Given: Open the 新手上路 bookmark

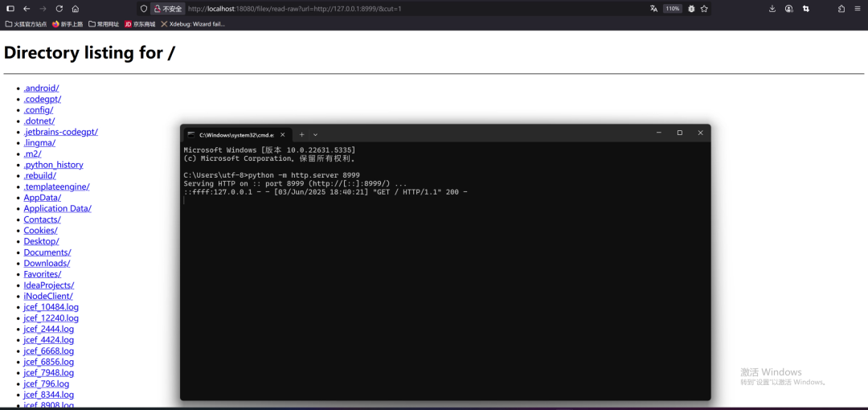Looking at the screenshot, I should [x=67, y=24].
